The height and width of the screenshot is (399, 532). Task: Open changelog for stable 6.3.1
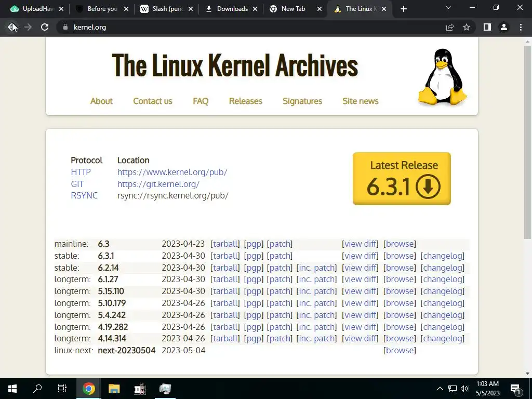click(x=443, y=256)
